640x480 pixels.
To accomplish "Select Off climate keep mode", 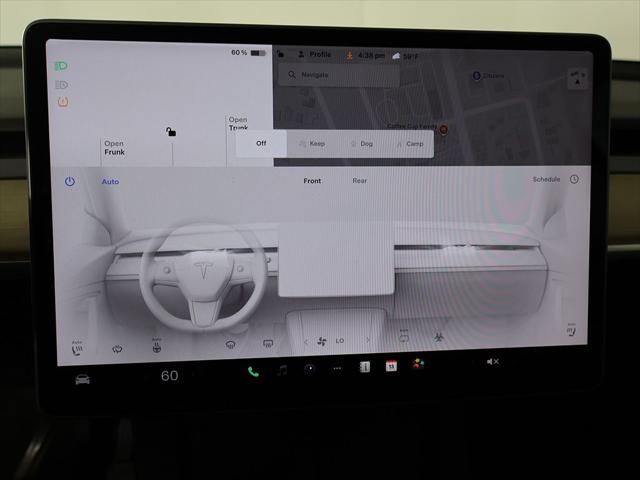I will 261,143.
